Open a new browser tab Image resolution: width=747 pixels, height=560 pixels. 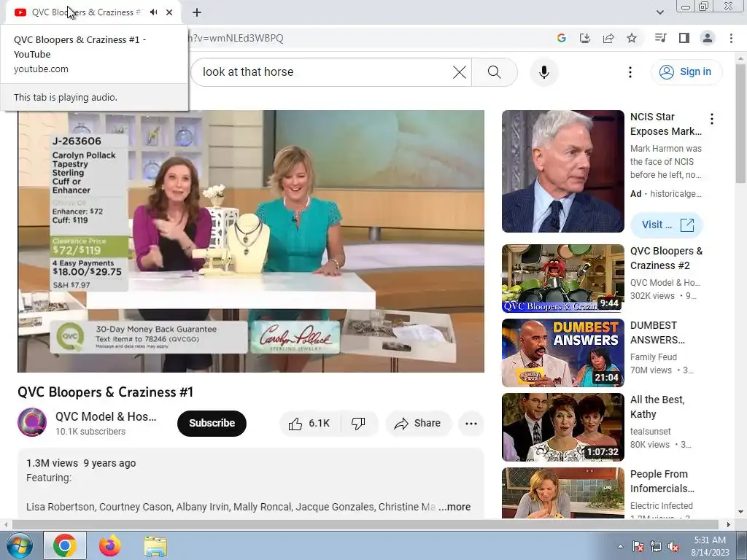[x=197, y=12]
